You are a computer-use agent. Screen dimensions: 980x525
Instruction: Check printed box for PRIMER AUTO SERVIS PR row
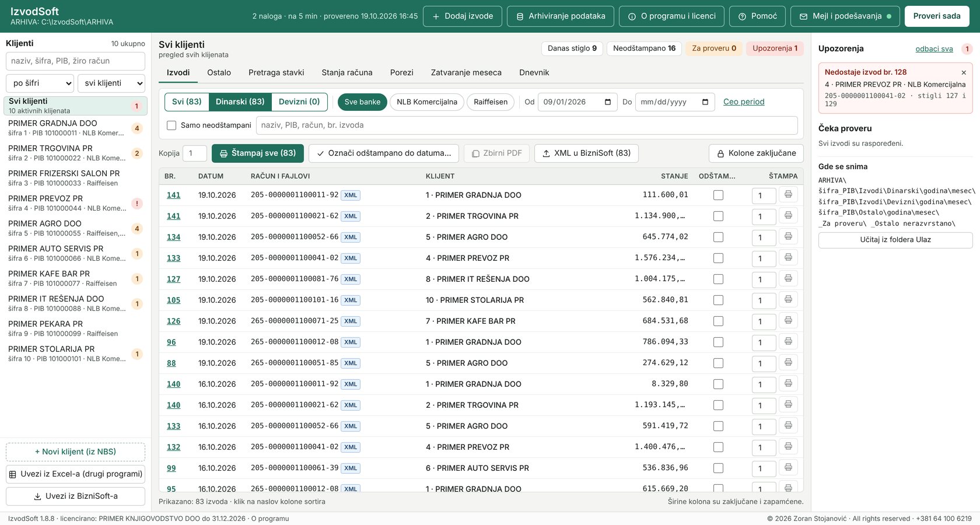pos(718,468)
